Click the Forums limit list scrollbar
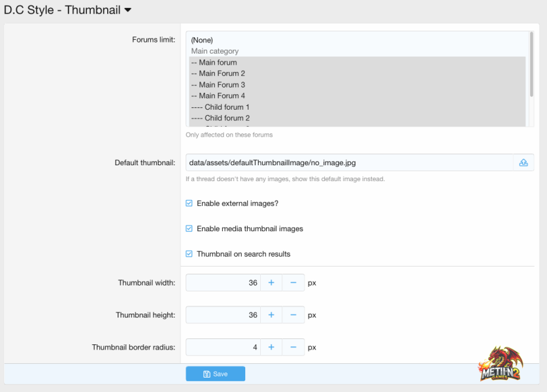 click(x=531, y=64)
